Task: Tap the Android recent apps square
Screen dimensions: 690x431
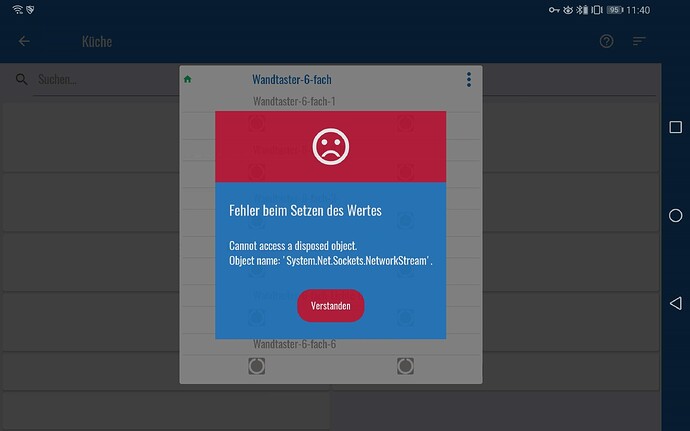Action: click(675, 127)
